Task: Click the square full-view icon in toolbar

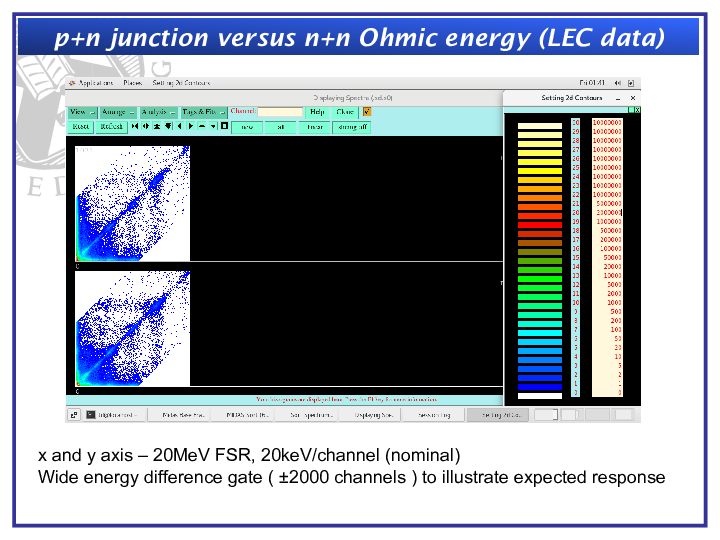Action: click(225, 126)
